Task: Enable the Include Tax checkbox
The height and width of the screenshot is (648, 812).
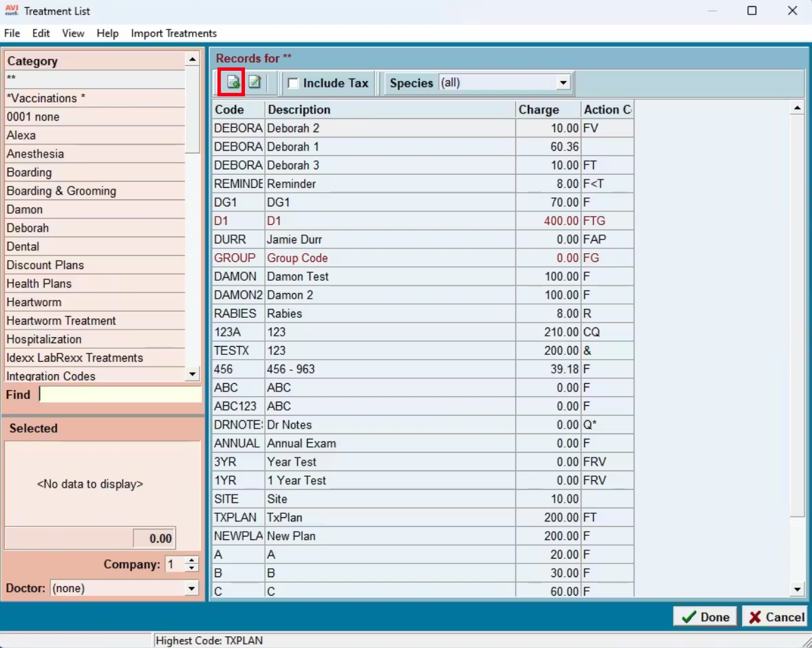Action: (293, 83)
